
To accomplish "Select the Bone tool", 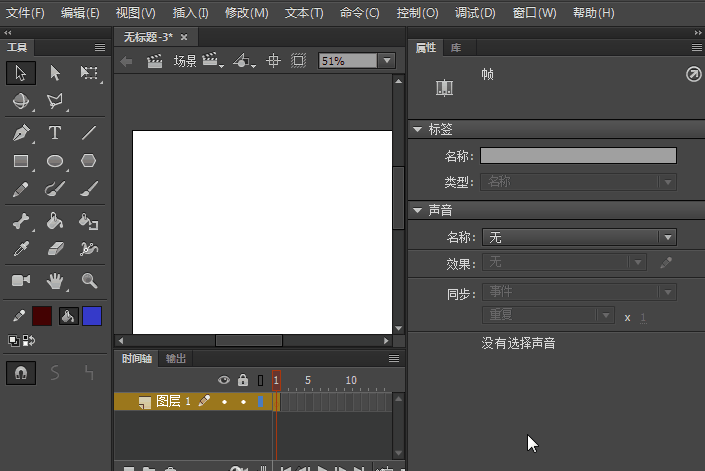I will click(21, 221).
